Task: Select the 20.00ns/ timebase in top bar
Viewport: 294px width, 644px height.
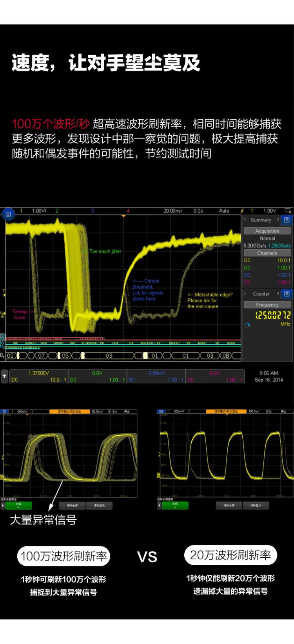Action: [172, 211]
